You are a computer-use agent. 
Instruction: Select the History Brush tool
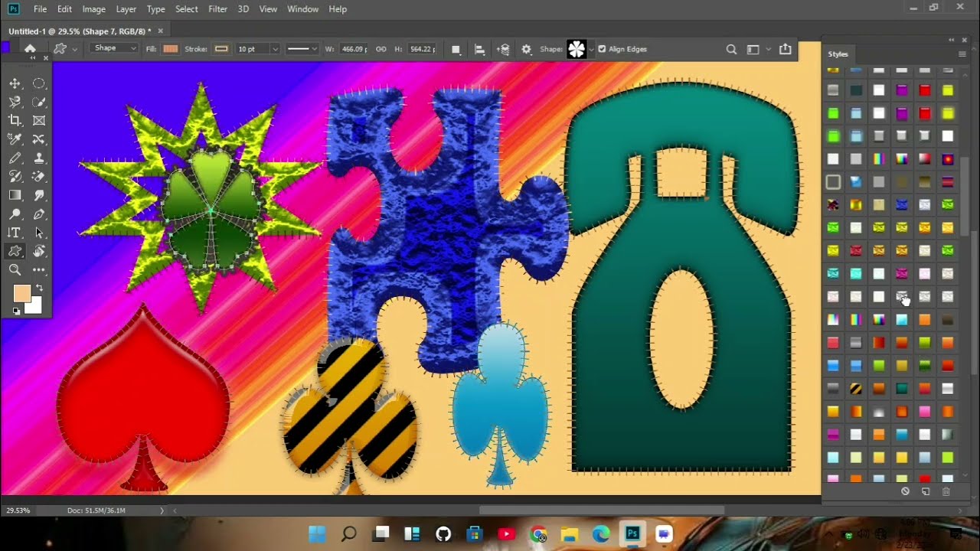(x=15, y=177)
